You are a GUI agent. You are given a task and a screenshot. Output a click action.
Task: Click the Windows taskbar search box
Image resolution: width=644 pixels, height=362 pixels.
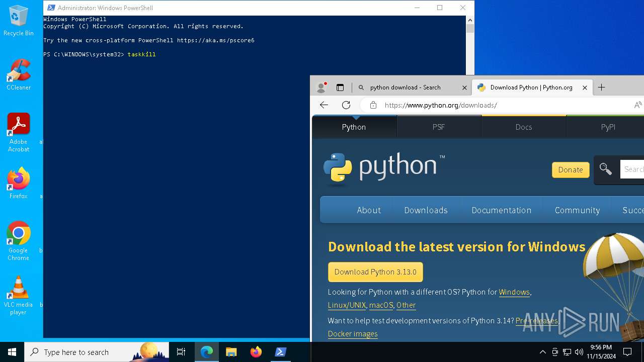tap(97, 352)
